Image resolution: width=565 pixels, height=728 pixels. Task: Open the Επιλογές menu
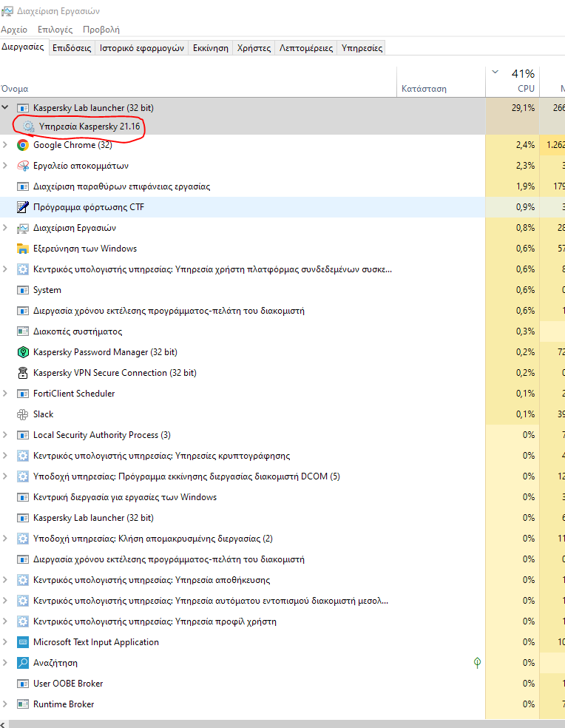55,30
